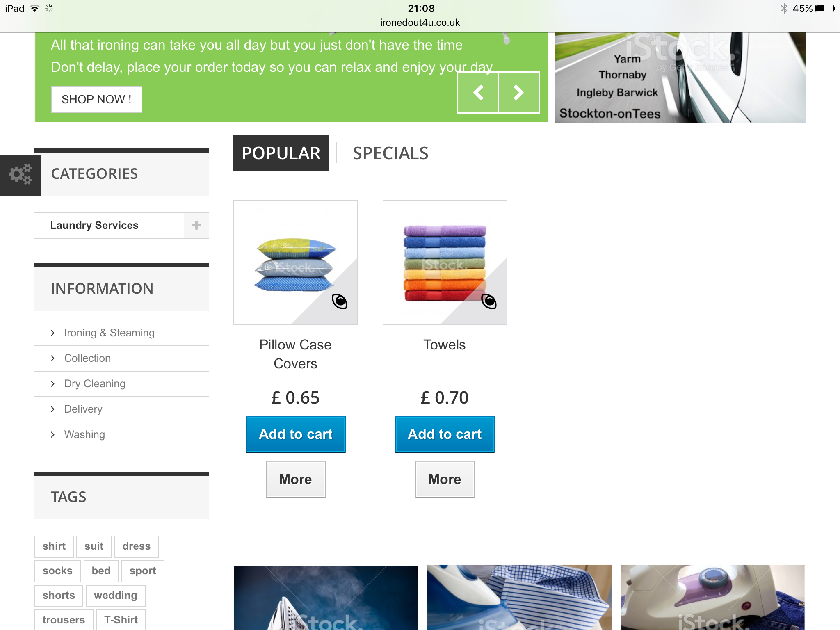Advance to next banner slide arrow

tap(519, 93)
